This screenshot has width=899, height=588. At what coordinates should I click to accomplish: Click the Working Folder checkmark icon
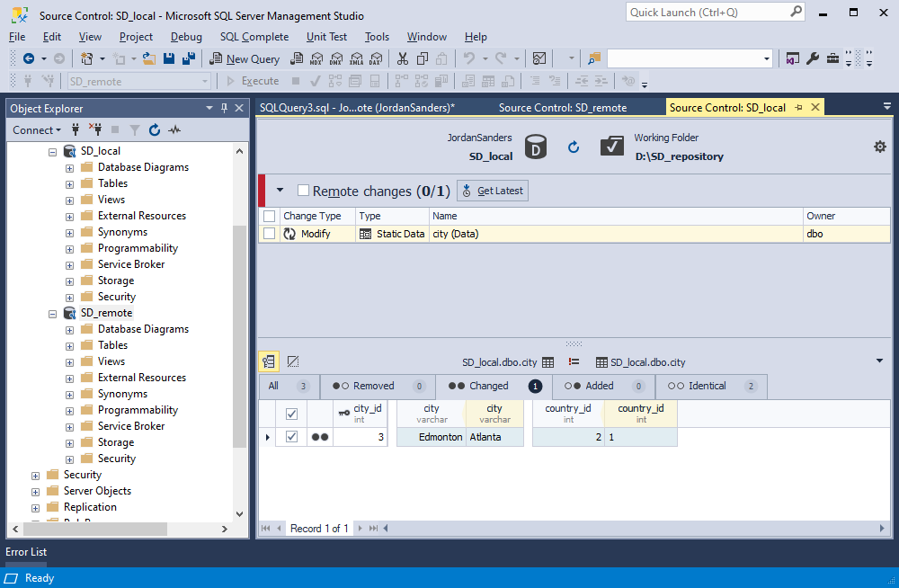point(611,147)
